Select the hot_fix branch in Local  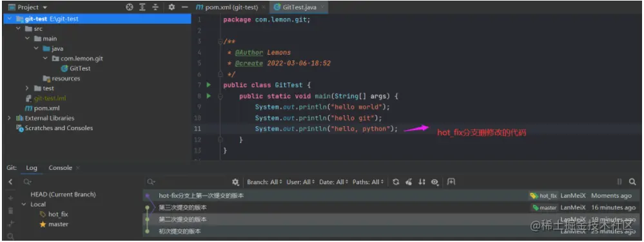click(58, 214)
